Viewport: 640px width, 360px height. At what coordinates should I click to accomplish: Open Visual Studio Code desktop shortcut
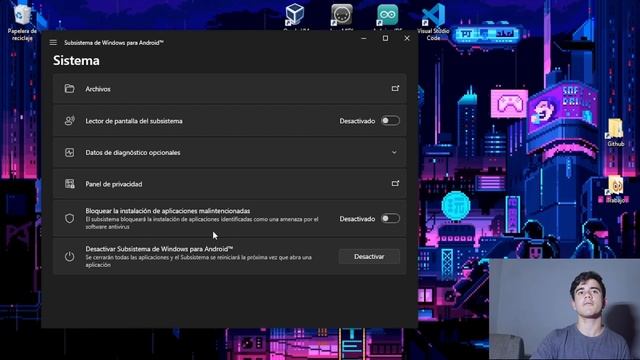pos(433,22)
